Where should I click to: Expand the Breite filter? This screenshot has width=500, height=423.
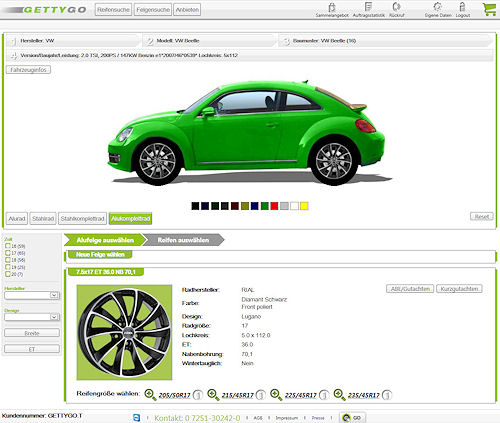coord(32,333)
